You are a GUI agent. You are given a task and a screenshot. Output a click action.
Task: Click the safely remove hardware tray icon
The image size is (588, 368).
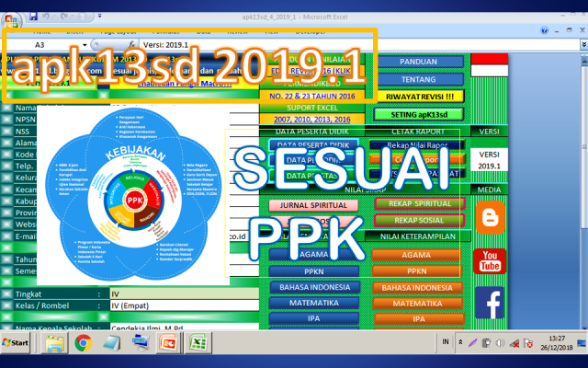pyautogui.click(x=486, y=343)
